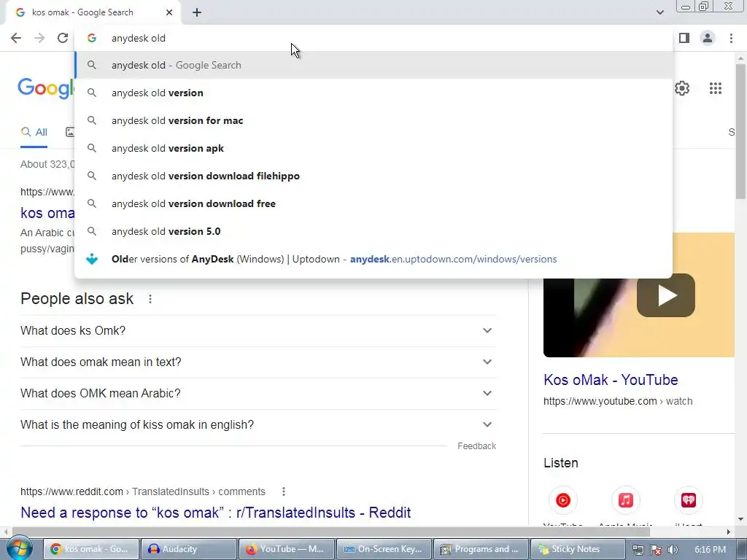Click the Google logo on results page
Viewport: 747px width, 560px height.
[46, 88]
